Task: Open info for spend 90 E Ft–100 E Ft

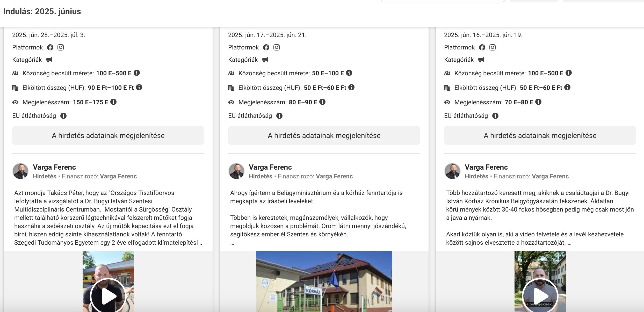Action: click(139, 87)
